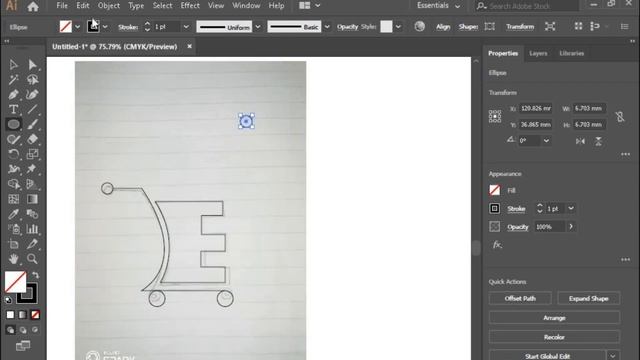Open Transform link in control bar
Screen dimensions: 640x360
[x=520, y=27]
